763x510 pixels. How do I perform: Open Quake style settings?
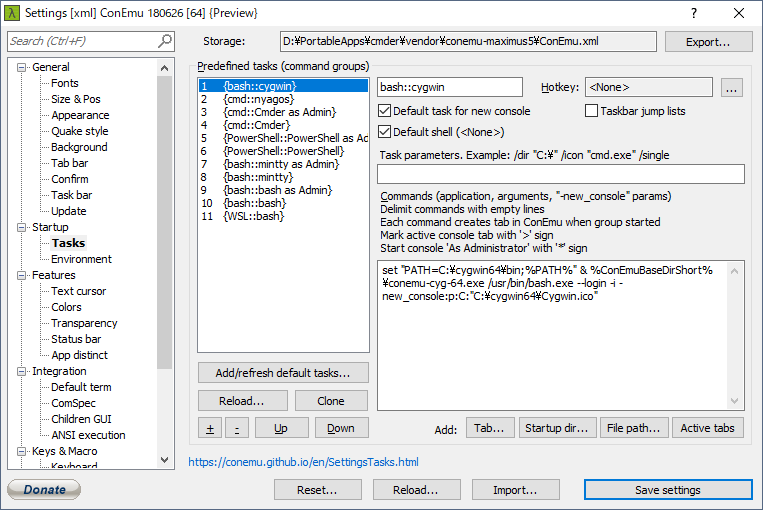pyautogui.click(x=80, y=131)
